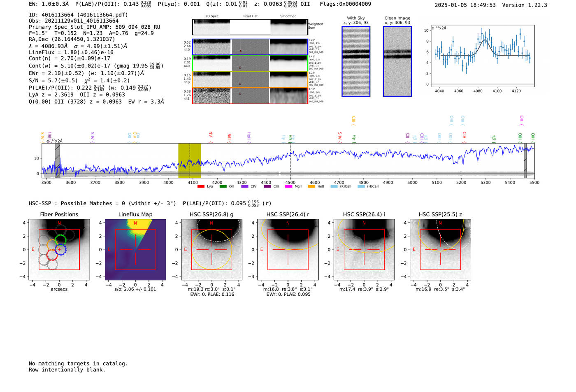Select the green-bordered Smoothed cutout
Viewport: 576px width, 392px height.
pyautogui.click(x=289, y=63)
